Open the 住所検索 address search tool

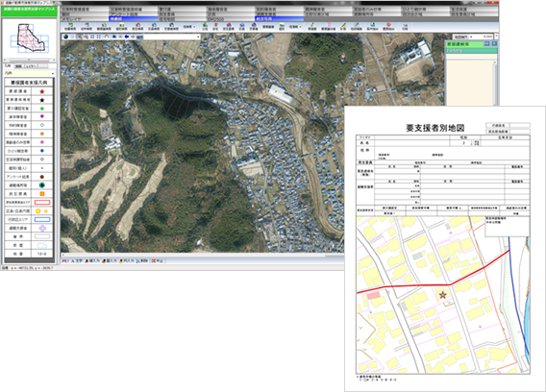87,27
